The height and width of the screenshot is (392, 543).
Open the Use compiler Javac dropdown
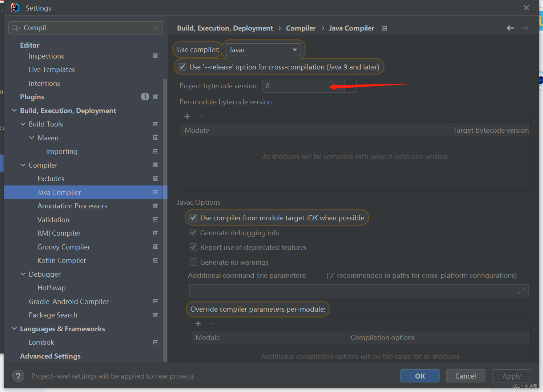pos(263,50)
